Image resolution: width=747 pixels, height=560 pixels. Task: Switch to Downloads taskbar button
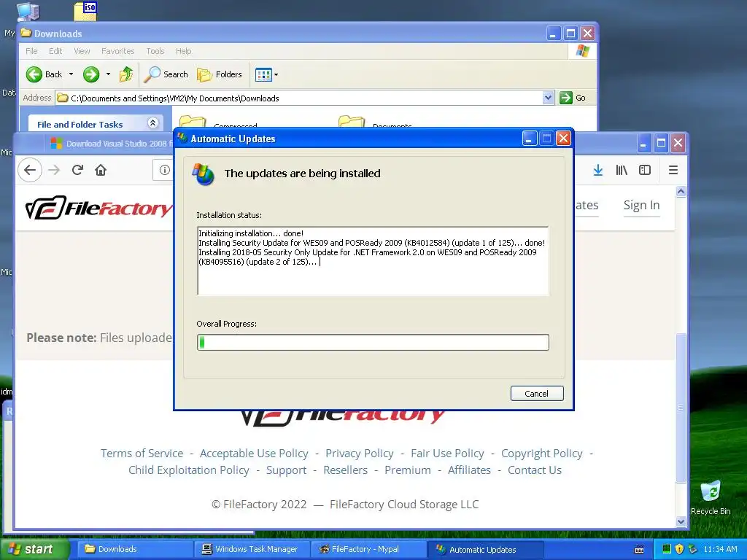pos(136,549)
